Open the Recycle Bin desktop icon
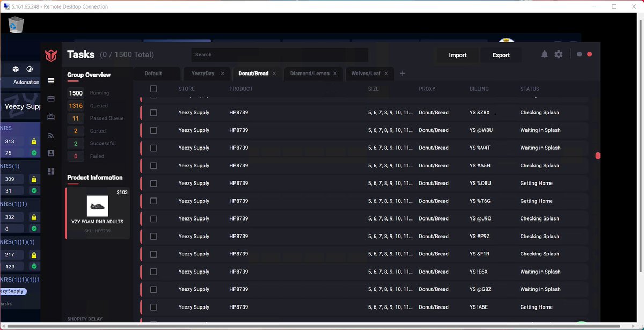Screen dimensions: 644x330 pyautogui.click(x=16, y=25)
